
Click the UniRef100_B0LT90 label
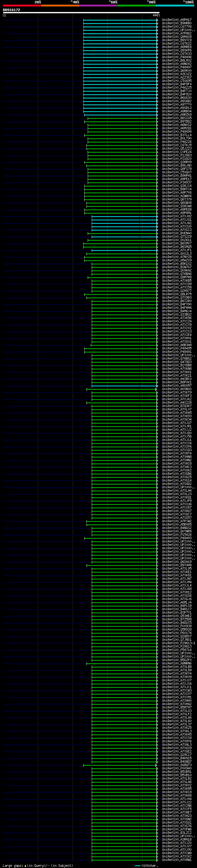(x=177, y=139)
